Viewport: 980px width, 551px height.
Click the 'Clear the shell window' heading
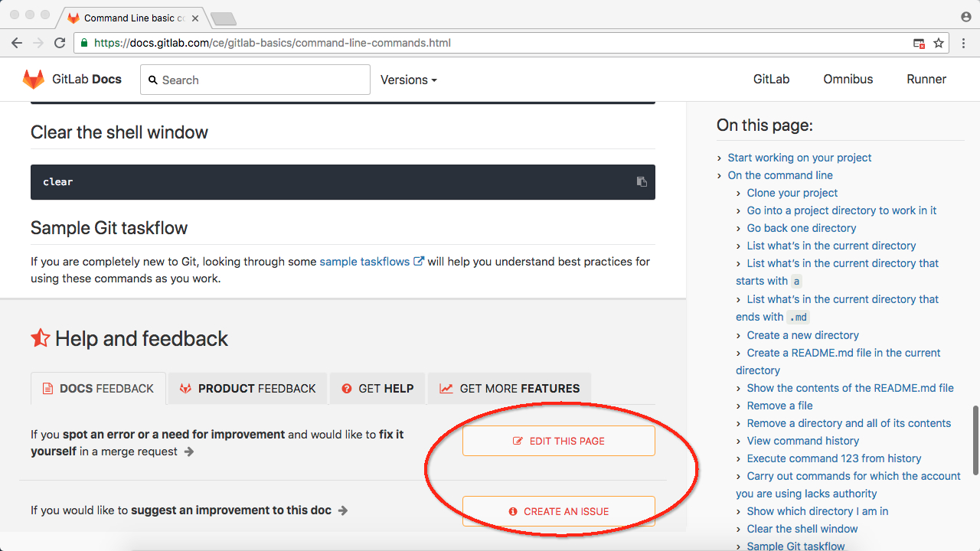coord(119,132)
